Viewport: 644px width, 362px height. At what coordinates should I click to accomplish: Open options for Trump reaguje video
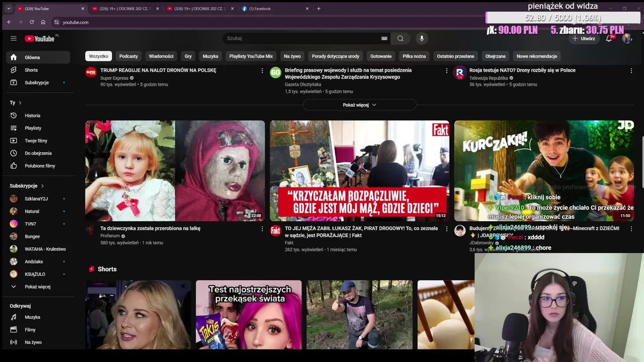262,71
